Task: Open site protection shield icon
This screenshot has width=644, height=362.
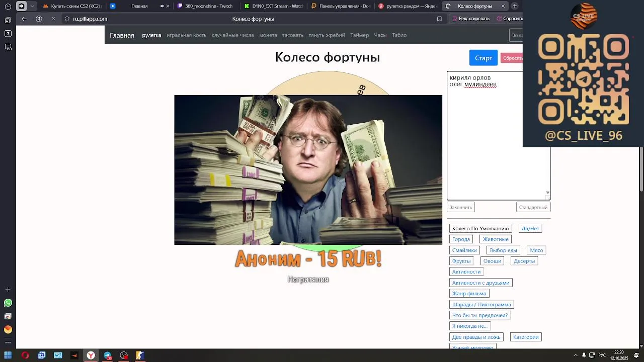Action: point(67,19)
